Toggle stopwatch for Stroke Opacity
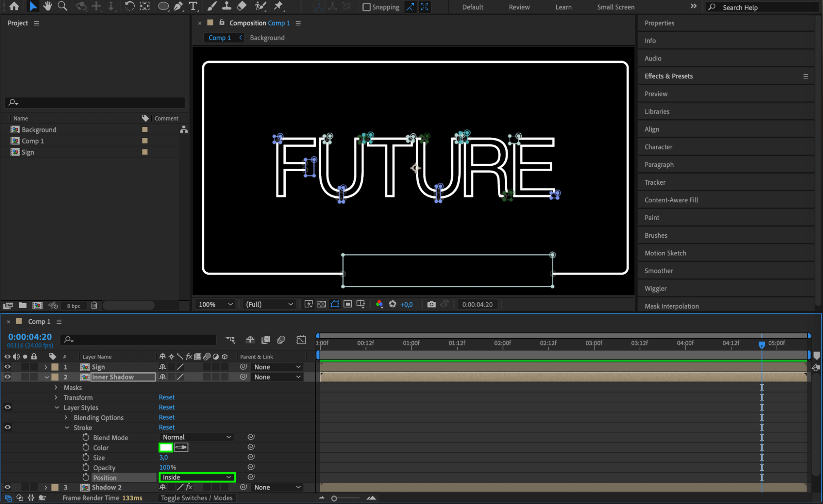 pyautogui.click(x=86, y=467)
